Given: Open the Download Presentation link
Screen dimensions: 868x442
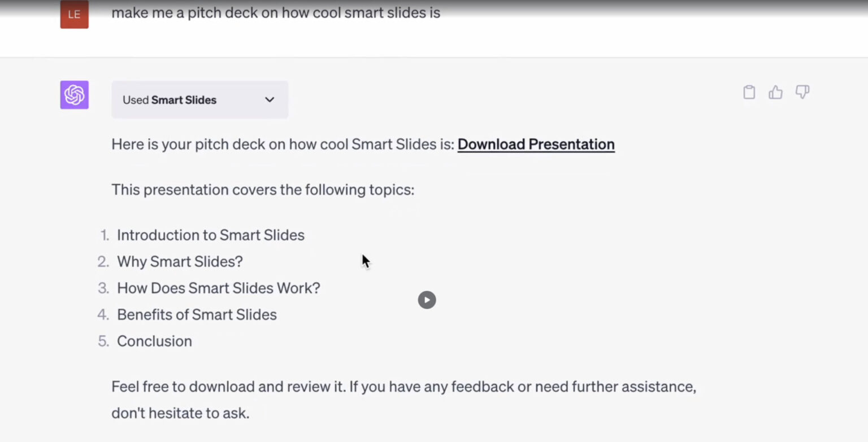Looking at the screenshot, I should [536, 145].
